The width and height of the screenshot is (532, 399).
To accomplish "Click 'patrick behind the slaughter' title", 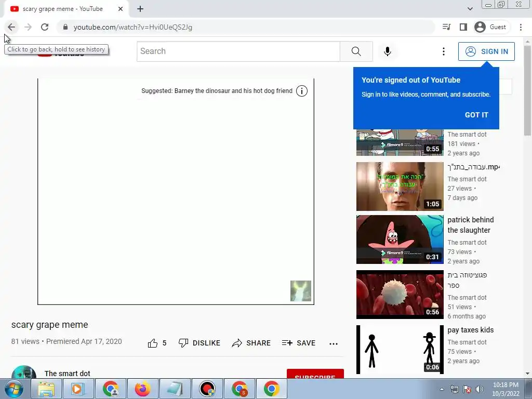I will (x=471, y=225).
